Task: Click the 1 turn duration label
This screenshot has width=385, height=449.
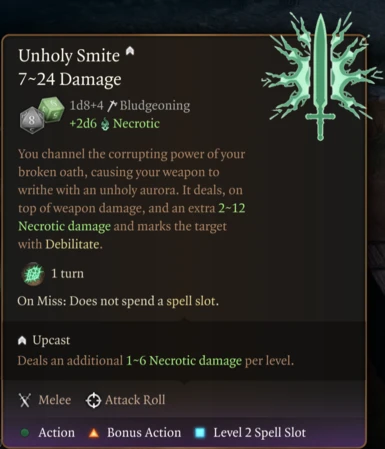Action: [67, 274]
